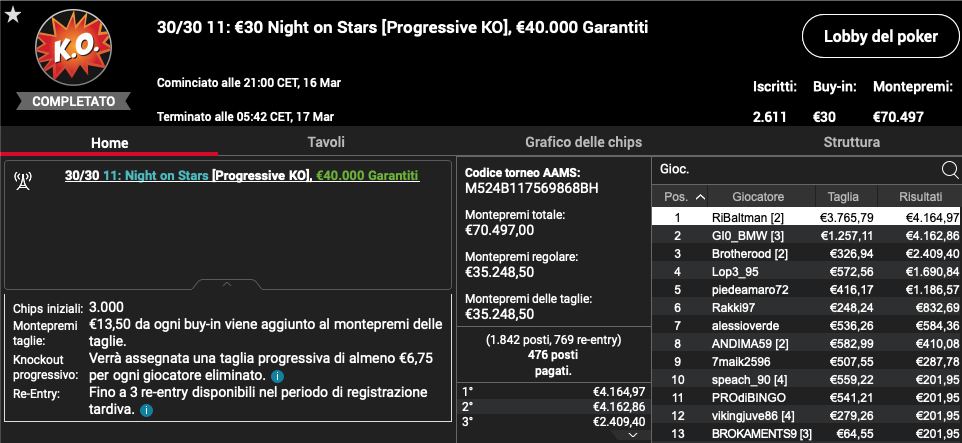The image size is (962, 443).
Task: Sort players by Pos. column arrow
Action: (x=700, y=197)
